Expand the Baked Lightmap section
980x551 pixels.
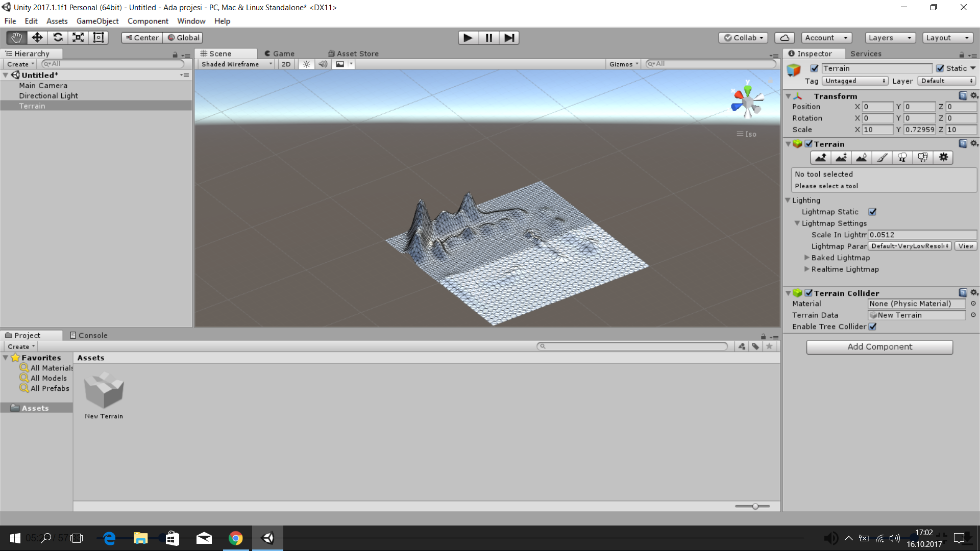(807, 258)
